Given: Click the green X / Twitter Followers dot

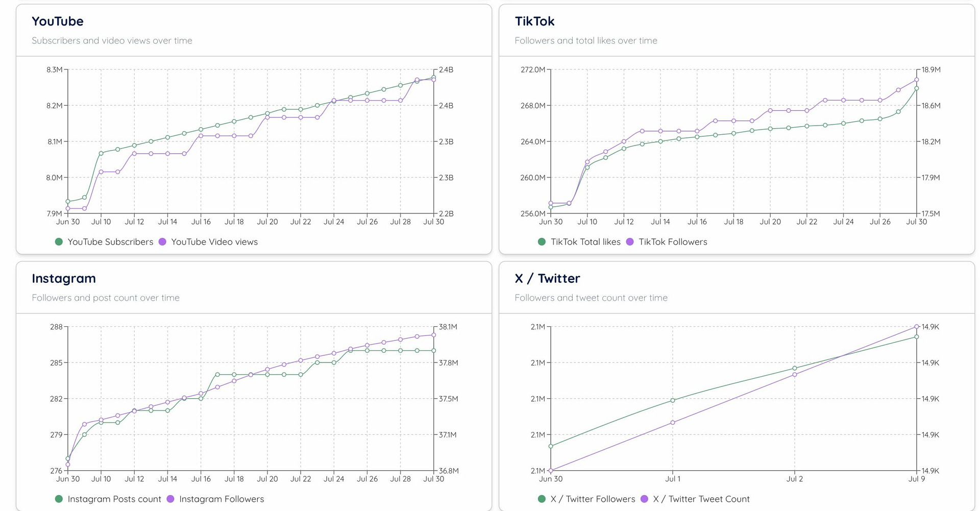Looking at the screenshot, I should [542, 499].
